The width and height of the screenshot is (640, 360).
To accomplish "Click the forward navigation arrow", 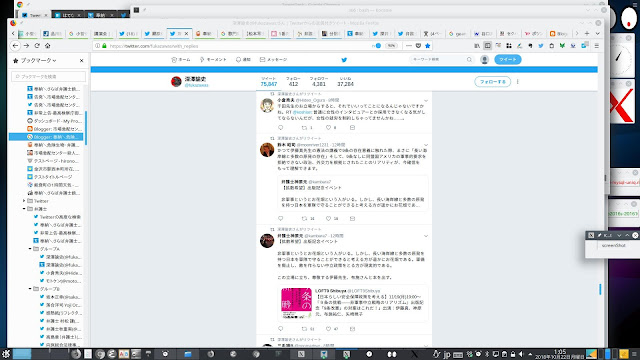I will pyautogui.click(x=26, y=46).
